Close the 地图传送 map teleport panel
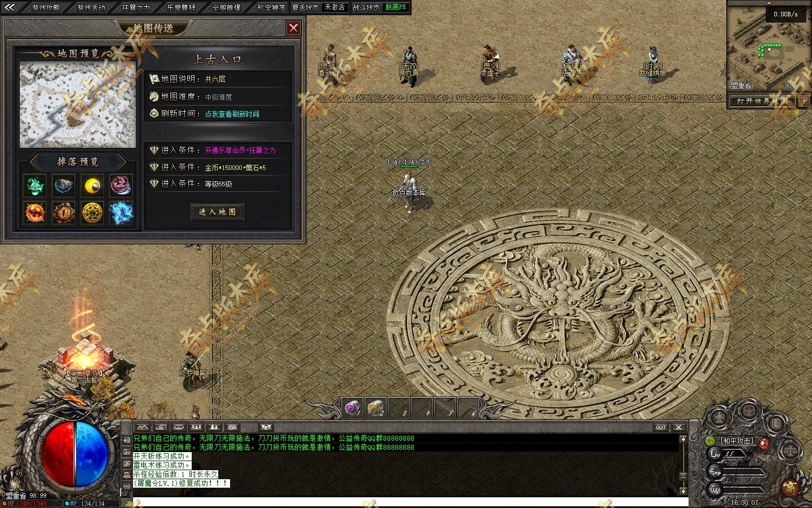The image size is (812, 508). coord(293,28)
